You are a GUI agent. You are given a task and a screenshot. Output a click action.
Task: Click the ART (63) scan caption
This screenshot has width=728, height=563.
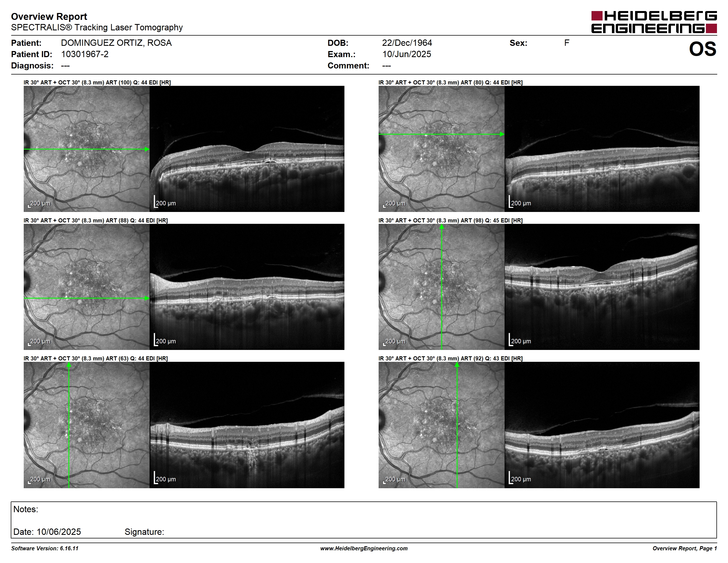click(x=96, y=358)
